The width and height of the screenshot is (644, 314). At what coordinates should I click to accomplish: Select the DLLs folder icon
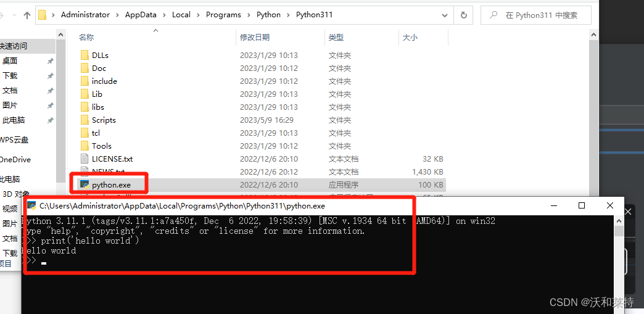(x=85, y=55)
